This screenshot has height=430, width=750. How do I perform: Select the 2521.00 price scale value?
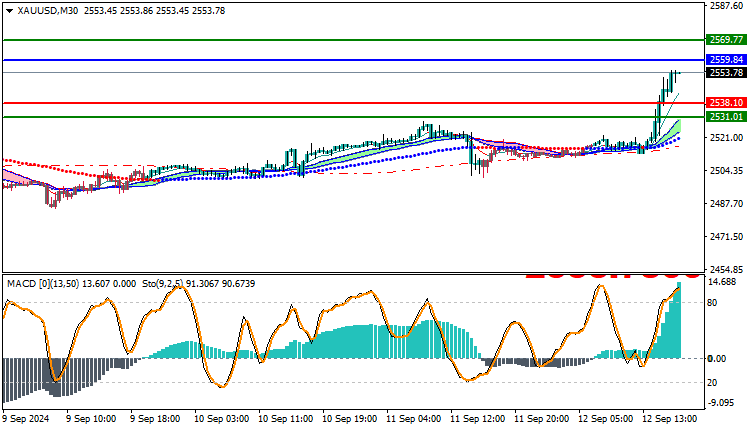click(x=726, y=138)
